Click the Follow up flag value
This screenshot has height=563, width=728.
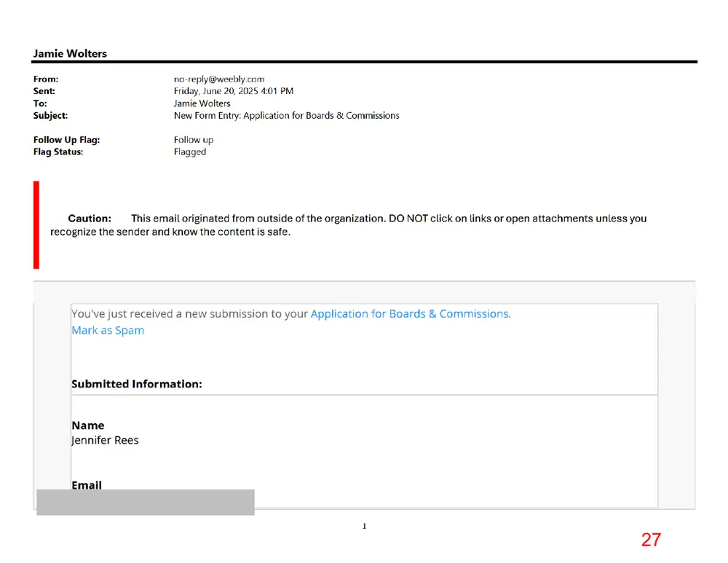[194, 140]
